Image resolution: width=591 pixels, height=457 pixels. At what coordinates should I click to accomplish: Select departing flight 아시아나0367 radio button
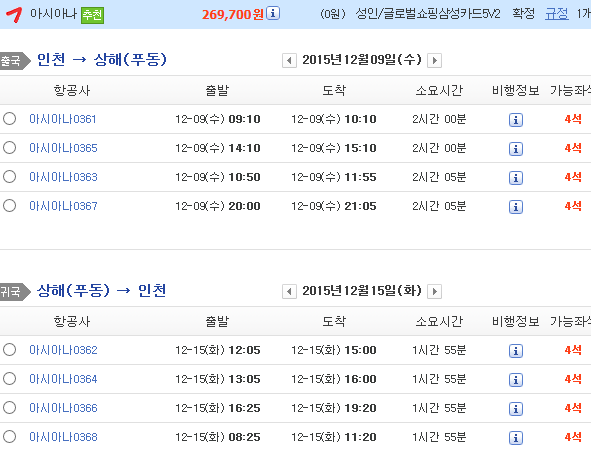click(9, 205)
